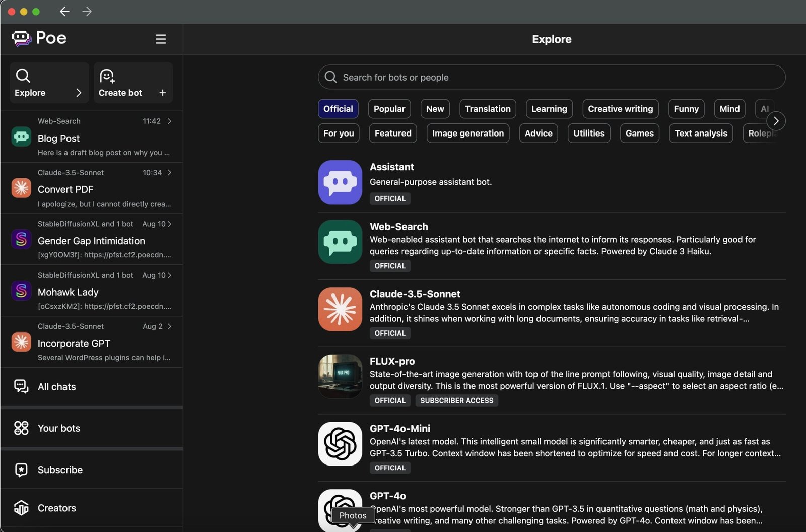
Task: Select the Funny category tab
Action: click(686, 109)
